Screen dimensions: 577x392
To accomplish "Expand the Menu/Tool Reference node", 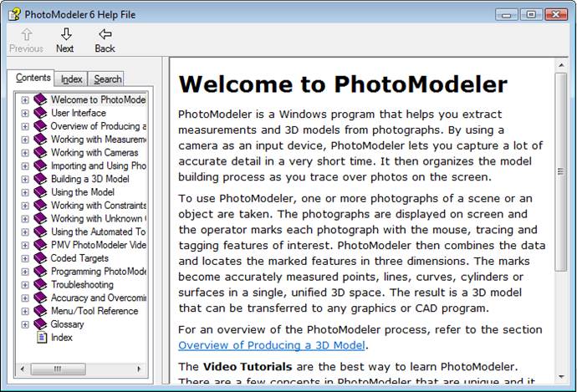I will [25, 312].
